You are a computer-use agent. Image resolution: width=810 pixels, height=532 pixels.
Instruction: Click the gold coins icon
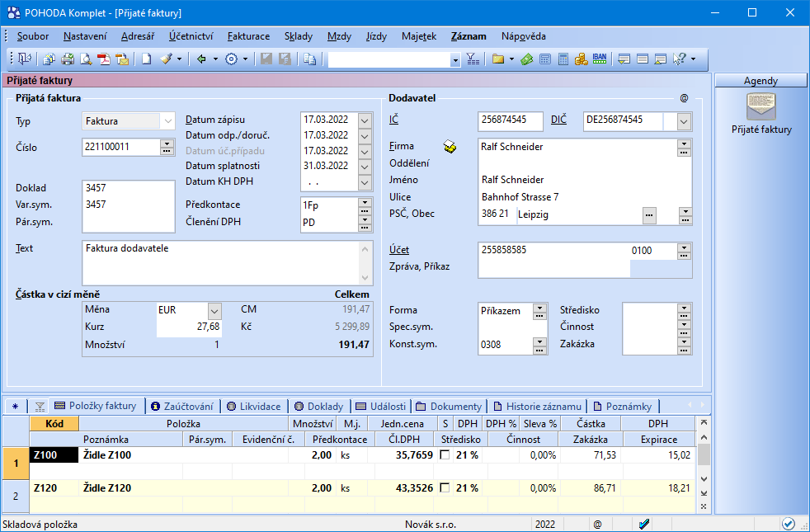click(582, 59)
